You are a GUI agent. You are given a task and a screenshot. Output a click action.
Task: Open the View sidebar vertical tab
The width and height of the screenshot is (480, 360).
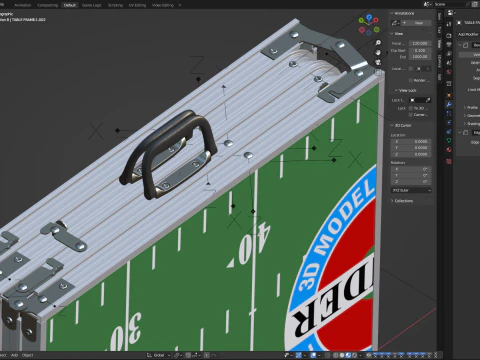pyautogui.click(x=439, y=44)
